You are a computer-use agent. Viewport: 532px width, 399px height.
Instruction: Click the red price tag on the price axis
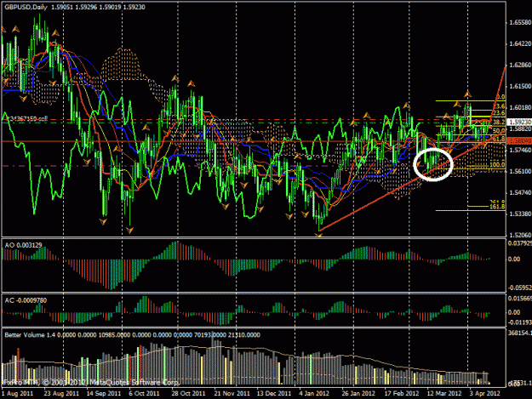519,140
